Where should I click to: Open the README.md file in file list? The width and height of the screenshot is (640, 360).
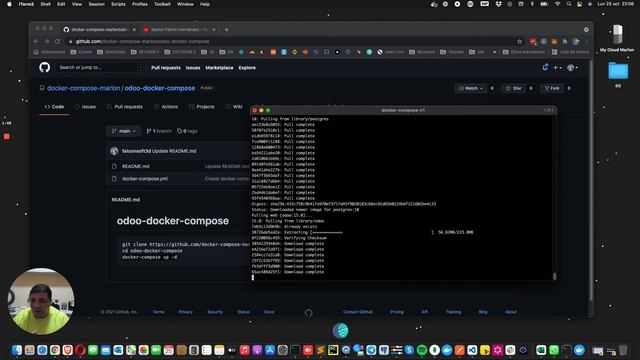tap(136, 166)
